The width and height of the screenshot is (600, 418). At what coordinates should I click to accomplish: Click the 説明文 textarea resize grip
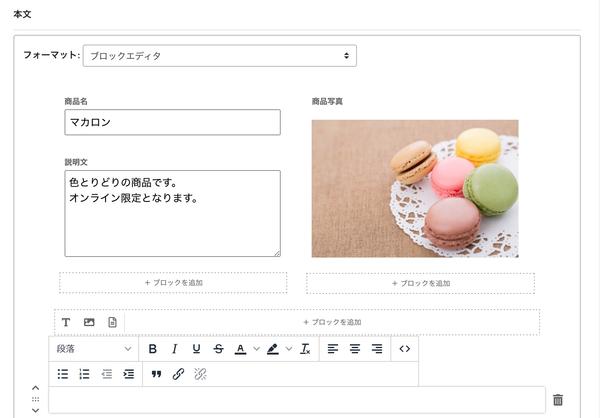(277, 253)
